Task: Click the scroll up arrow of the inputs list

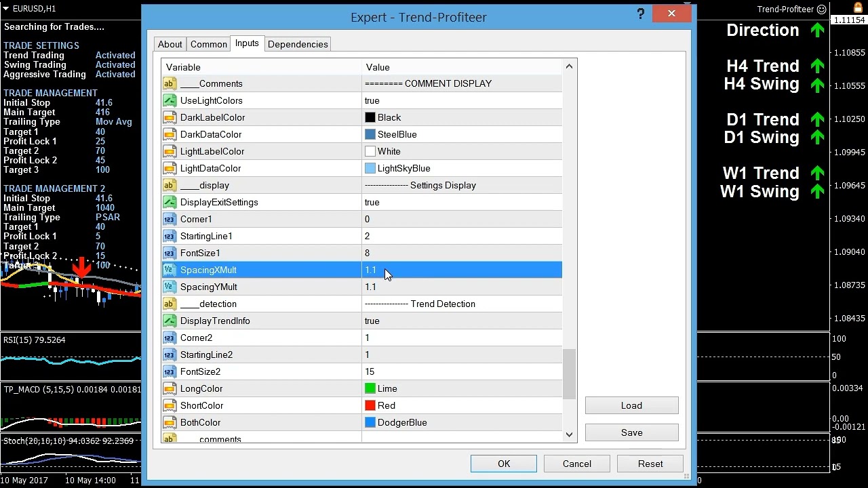Action: tap(569, 66)
